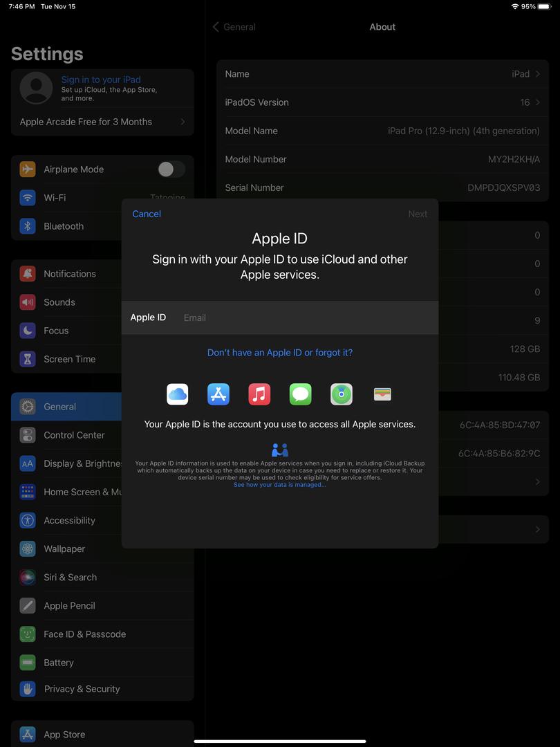
Task: Tap the App Store sidebar icon
Action: (28, 734)
